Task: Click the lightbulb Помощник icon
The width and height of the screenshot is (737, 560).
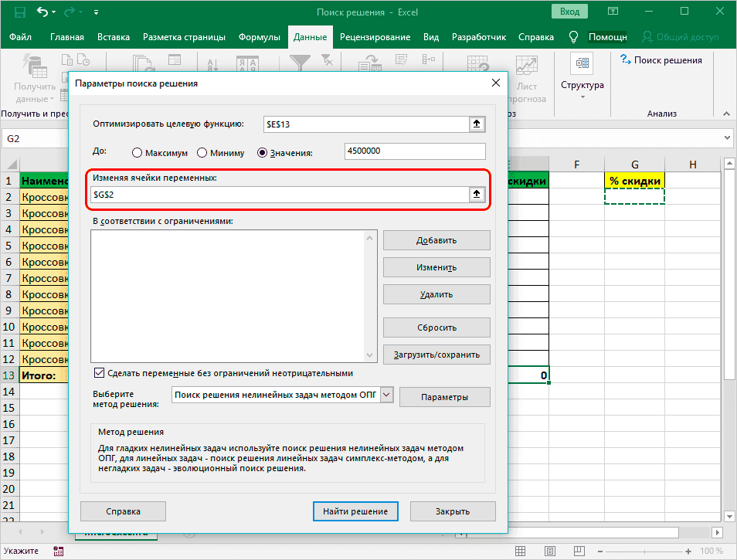Action: pyautogui.click(x=573, y=37)
